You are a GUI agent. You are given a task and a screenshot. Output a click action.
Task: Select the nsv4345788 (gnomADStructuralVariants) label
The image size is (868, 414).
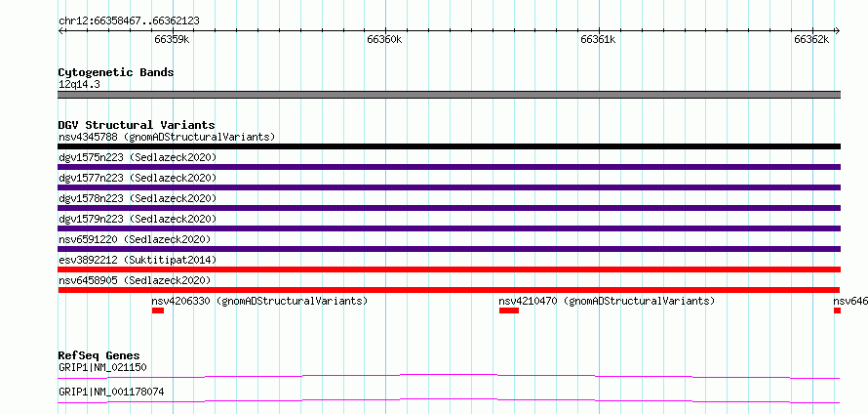(167, 137)
